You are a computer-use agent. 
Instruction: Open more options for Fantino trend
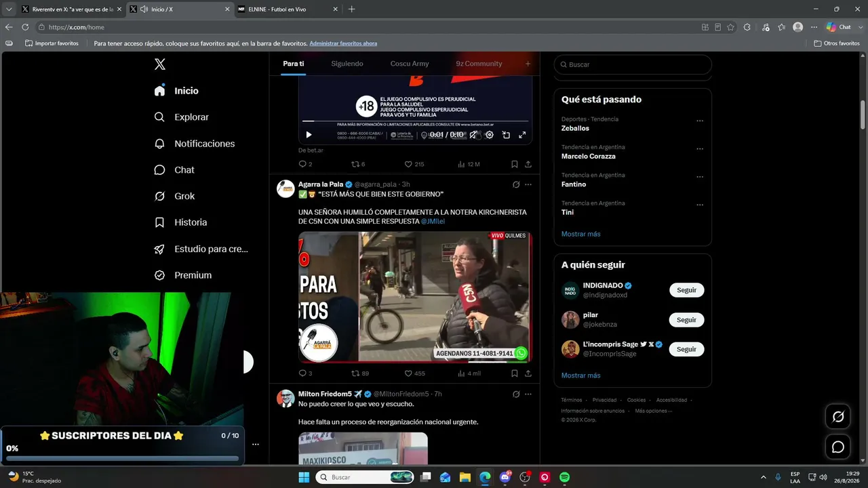point(700,177)
